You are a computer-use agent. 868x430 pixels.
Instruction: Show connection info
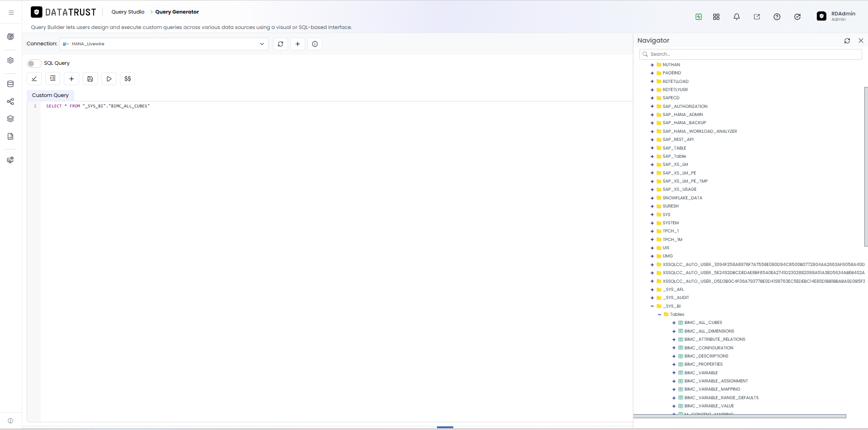[x=315, y=44]
